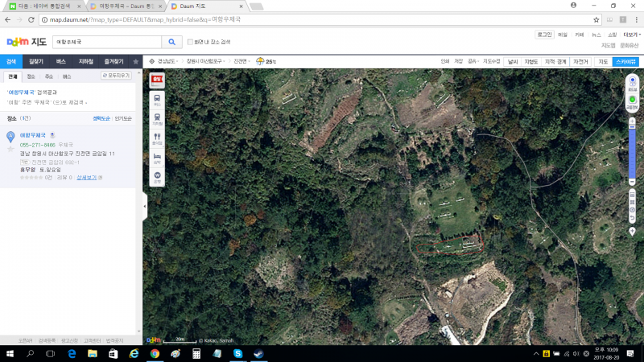The image size is (644, 362).
Task: Click the blue search magnifier button
Action: (x=171, y=42)
